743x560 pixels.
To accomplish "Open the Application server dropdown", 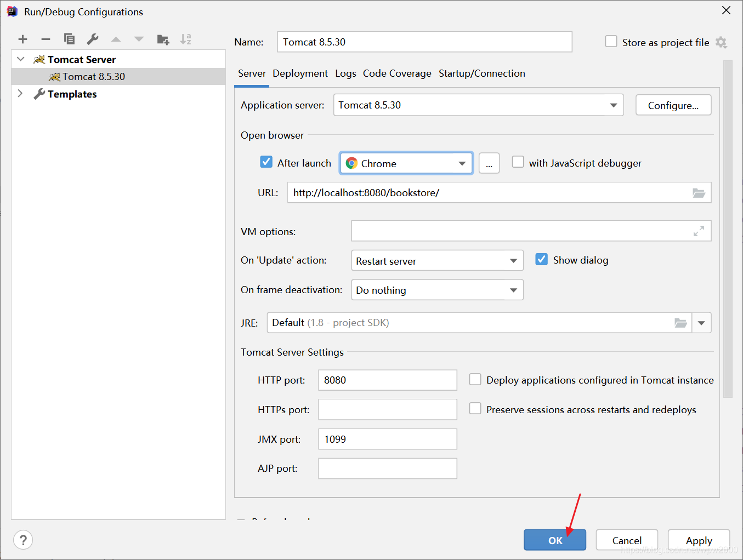I will pyautogui.click(x=478, y=105).
